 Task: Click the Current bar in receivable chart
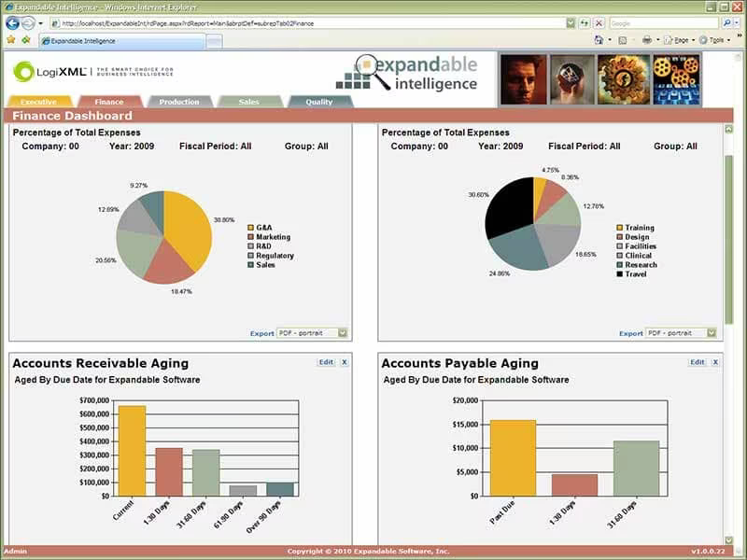132,451
